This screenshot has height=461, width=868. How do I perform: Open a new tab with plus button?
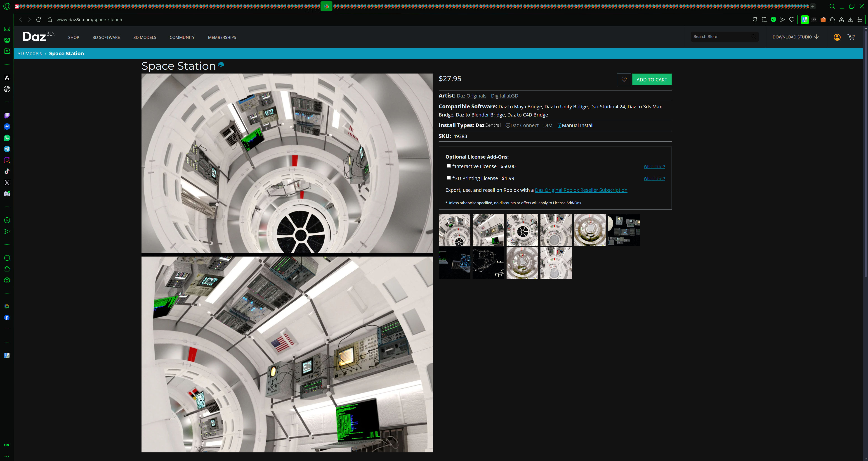813,6
